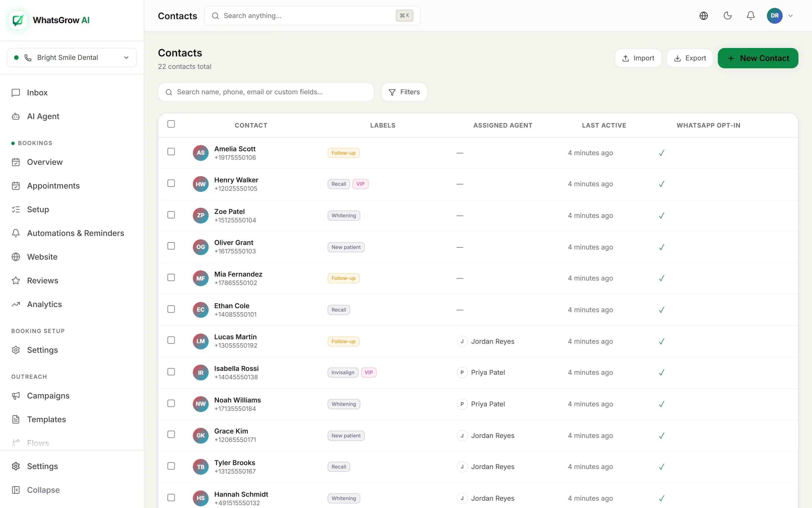Click Oliver Grant's OG avatar

pos(201,247)
